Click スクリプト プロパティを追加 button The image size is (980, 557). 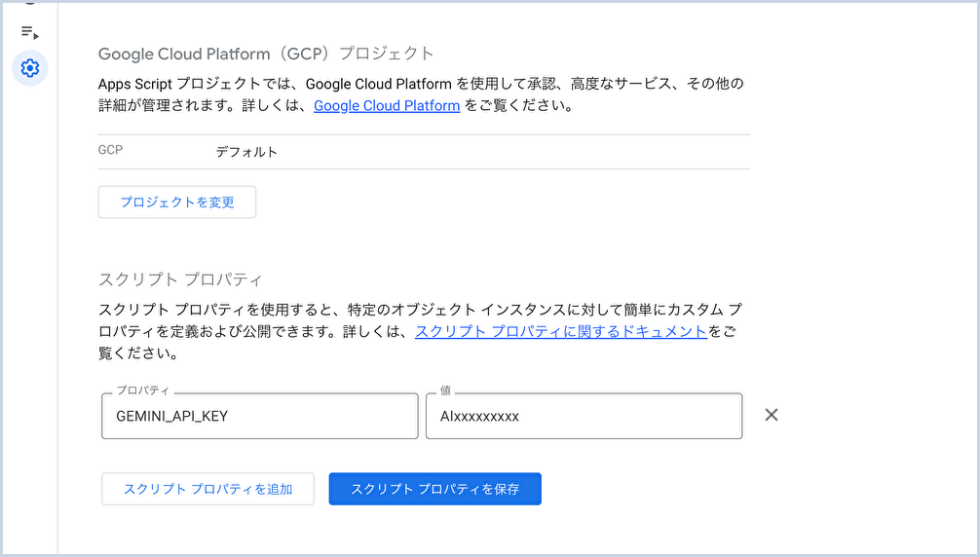click(x=208, y=489)
